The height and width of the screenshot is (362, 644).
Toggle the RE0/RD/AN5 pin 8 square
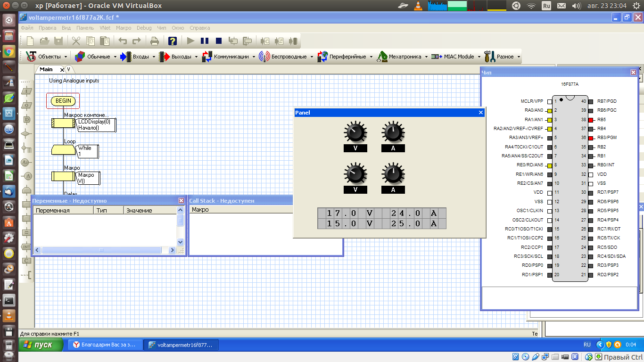(x=550, y=165)
